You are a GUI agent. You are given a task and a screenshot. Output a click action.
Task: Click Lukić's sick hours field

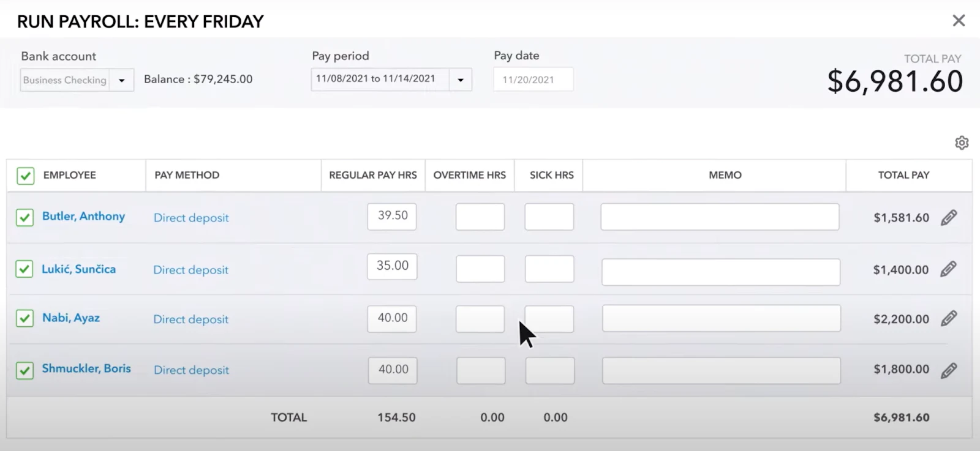[x=549, y=269]
